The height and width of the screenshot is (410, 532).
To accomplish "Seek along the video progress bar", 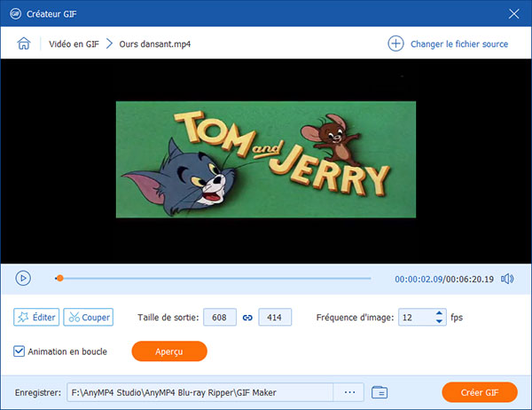I will tap(213, 278).
